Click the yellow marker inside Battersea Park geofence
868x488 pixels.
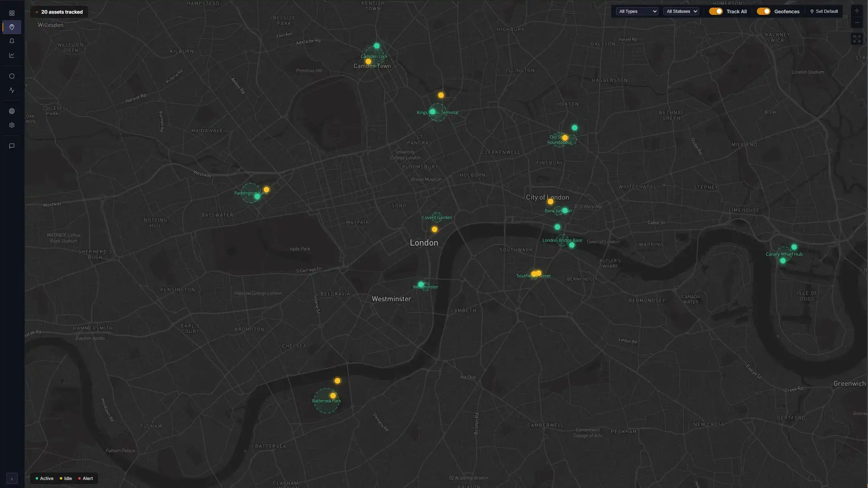[333, 396]
